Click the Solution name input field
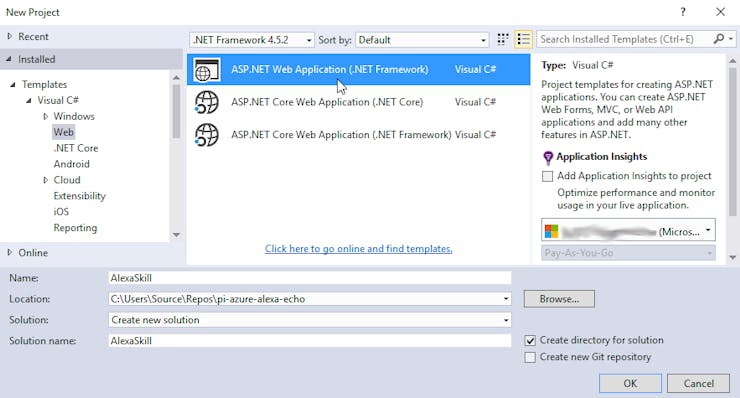The image size is (740, 398). click(310, 341)
